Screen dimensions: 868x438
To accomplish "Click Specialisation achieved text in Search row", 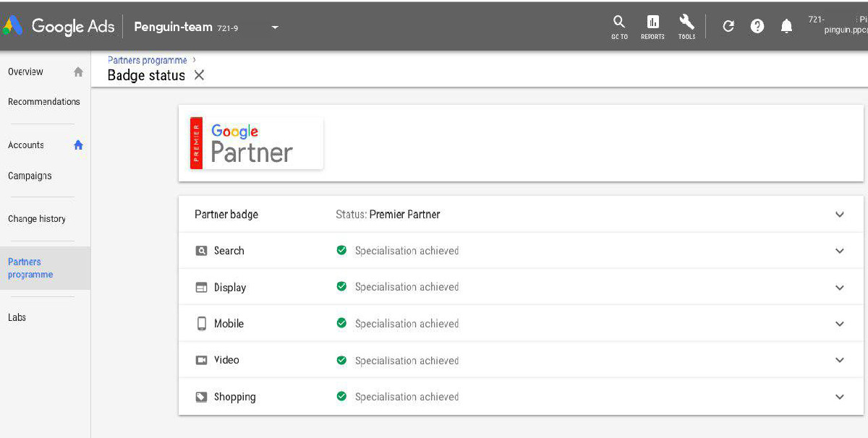I will [x=407, y=251].
